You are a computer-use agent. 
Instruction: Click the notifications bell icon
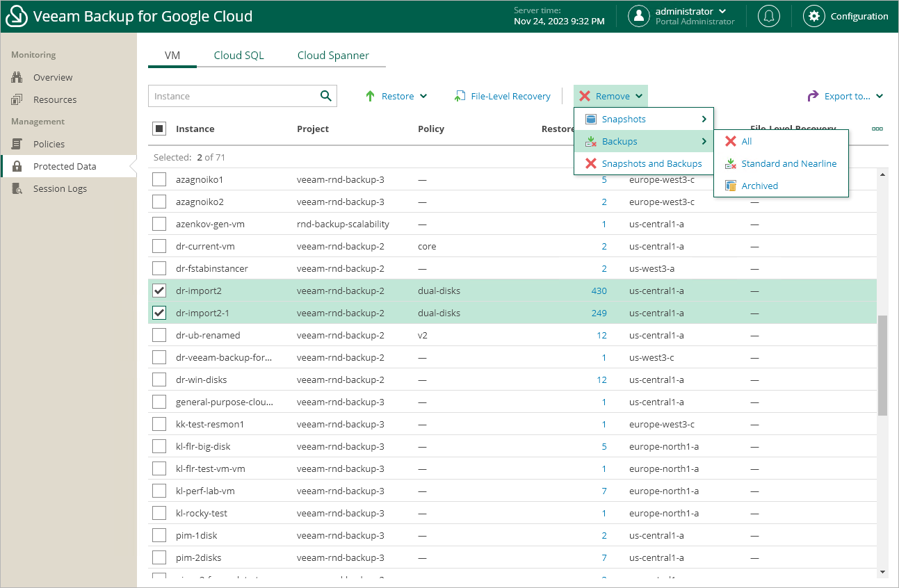tap(768, 16)
